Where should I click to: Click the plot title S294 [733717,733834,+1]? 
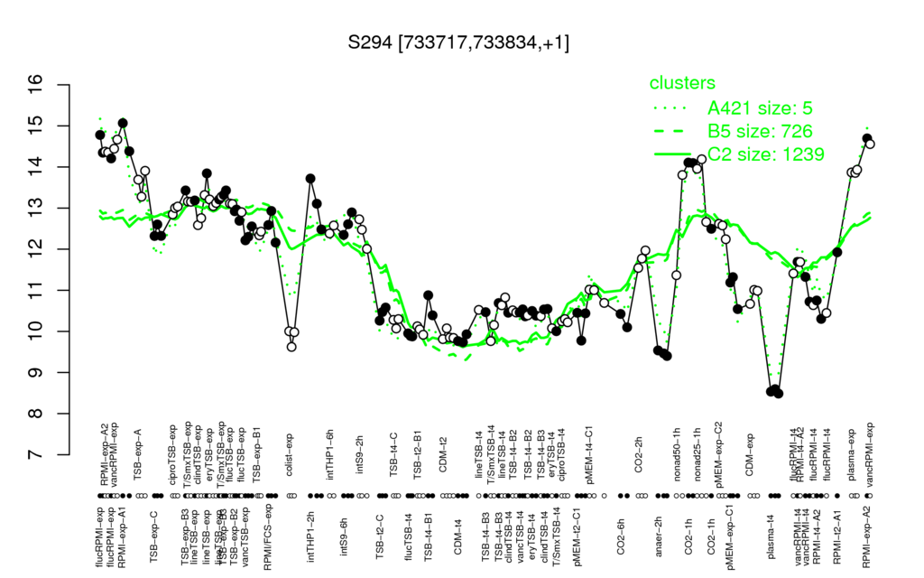click(x=458, y=42)
